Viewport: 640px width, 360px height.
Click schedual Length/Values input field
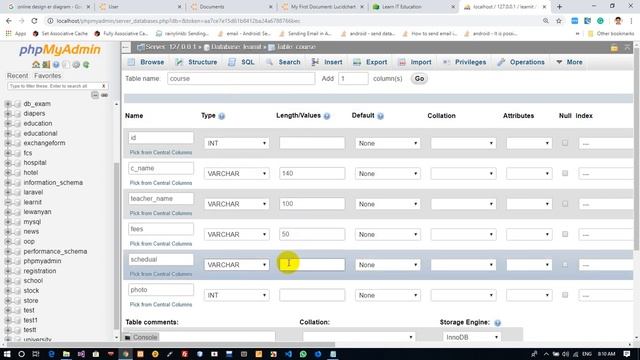click(x=312, y=264)
